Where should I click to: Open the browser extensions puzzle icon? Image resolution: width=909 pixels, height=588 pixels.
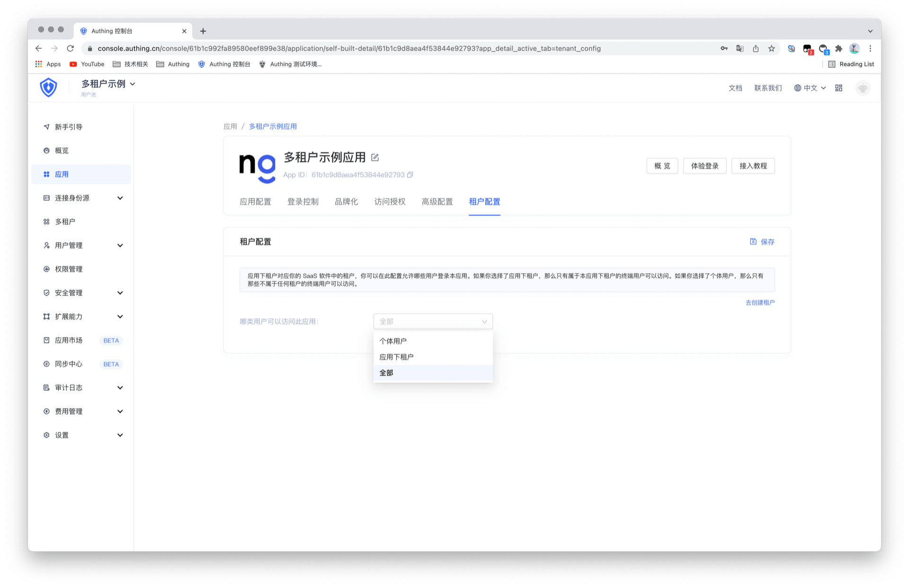[838, 48]
